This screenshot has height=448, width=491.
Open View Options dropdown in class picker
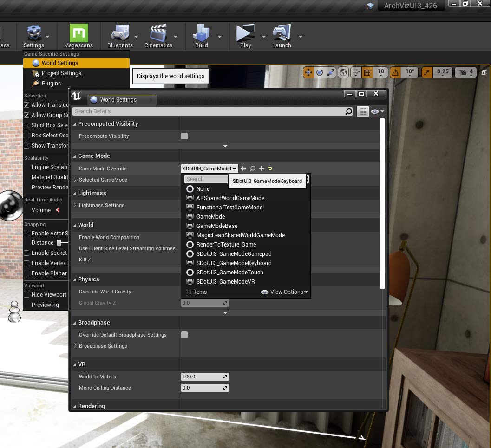coord(284,292)
